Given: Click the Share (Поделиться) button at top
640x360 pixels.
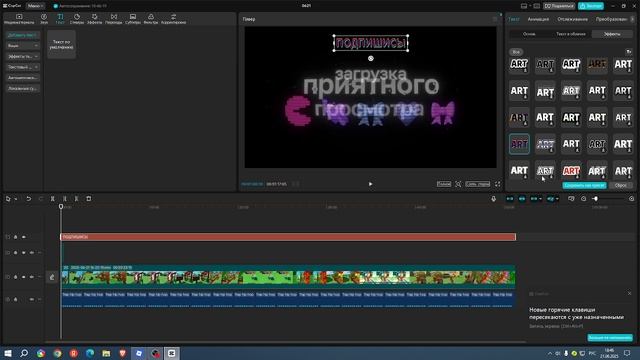Looking at the screenshot, I should coord(559,6).
